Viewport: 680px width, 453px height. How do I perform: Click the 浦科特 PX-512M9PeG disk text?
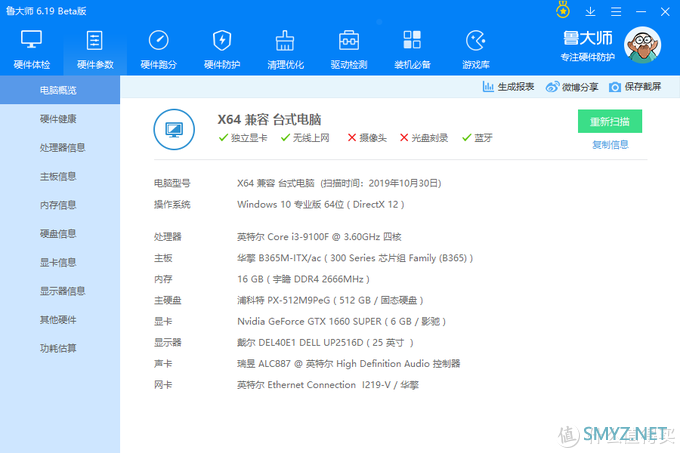(x=330, y=300)
